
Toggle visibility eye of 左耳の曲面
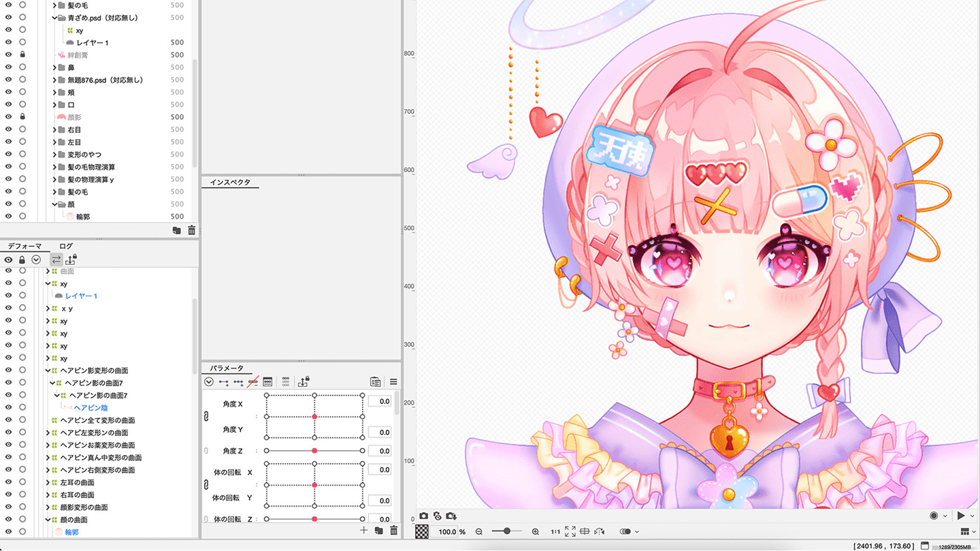8,482
